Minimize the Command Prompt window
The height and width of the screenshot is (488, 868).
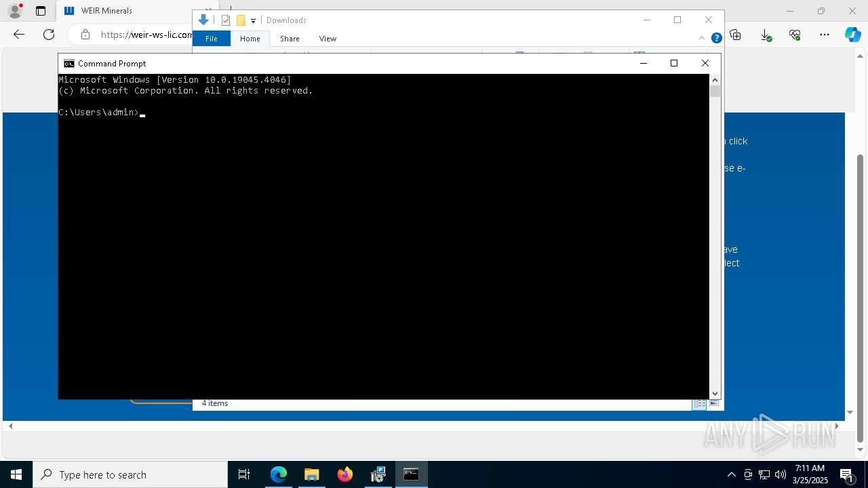pyautogui.click(x=643, y=63)
